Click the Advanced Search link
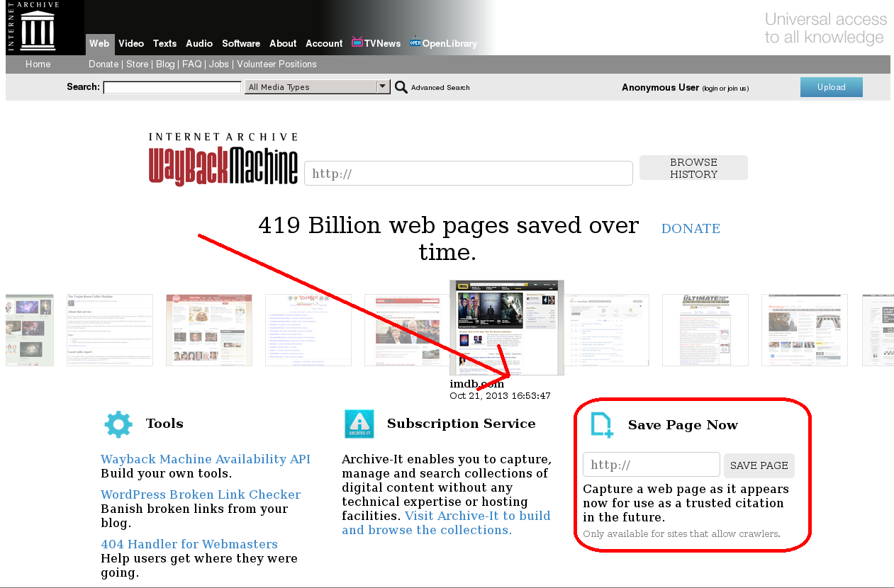The height and width of the screenshot is (588, 894). tap(440, 88)
